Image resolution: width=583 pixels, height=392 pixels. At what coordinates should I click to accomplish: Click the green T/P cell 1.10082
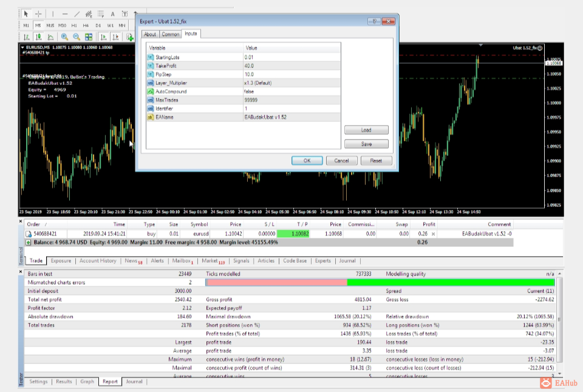[x=293, y=234]
